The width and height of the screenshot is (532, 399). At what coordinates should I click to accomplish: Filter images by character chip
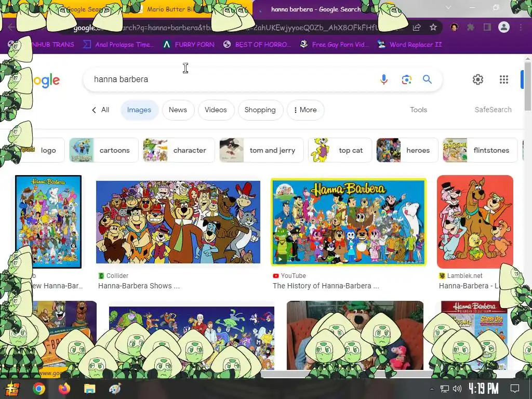coord(179,150)
